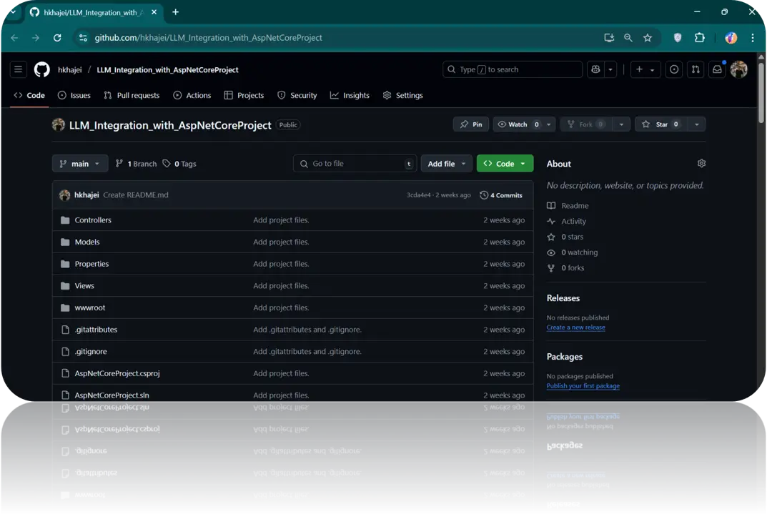Viewport: 767px width, 532px height.
Task: Open the Controllers folder
Action: click(92, 220)
